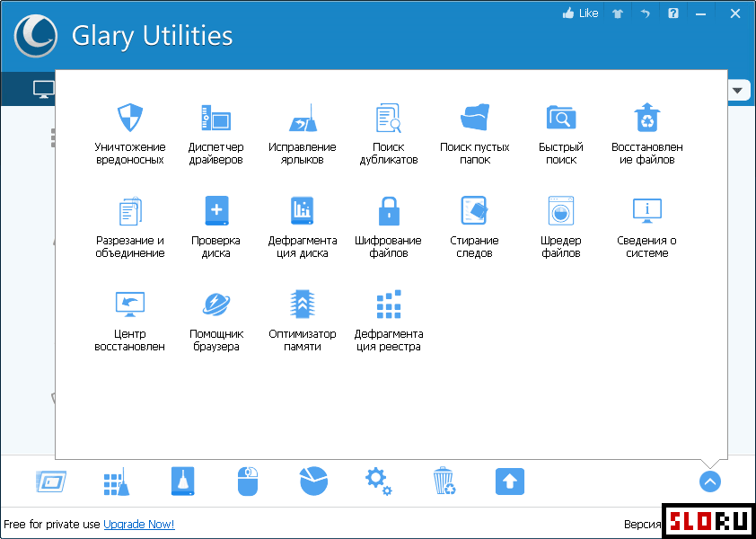
Task: Click the Glary Utilities logo
Action: 36,36
